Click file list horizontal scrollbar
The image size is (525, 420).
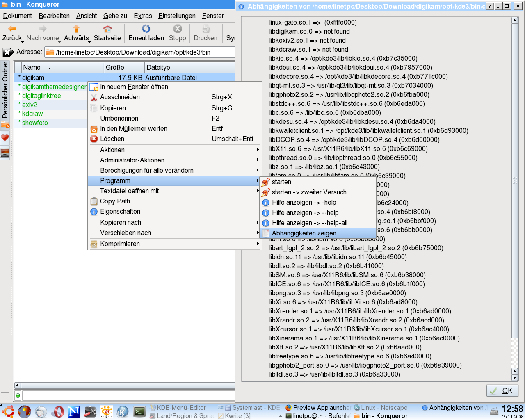pos(128,386)
